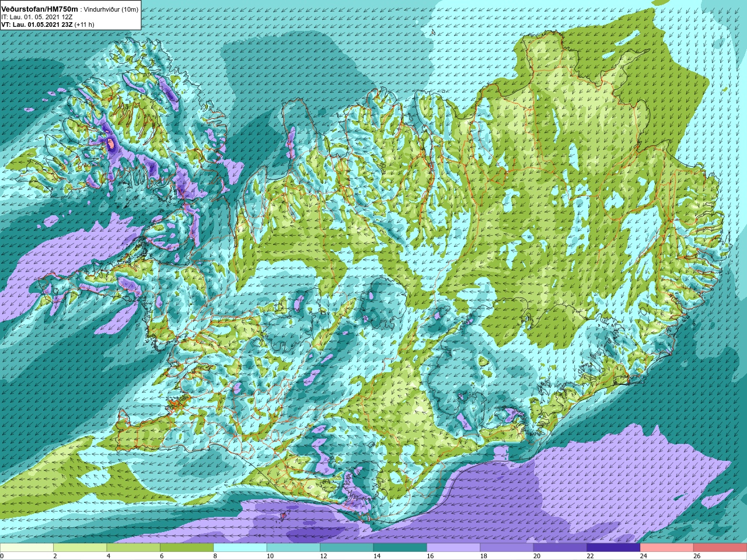Click the purple 18–20 legend swatch
The height and width of the screenshot is (560, 747).
pos(507,548)
